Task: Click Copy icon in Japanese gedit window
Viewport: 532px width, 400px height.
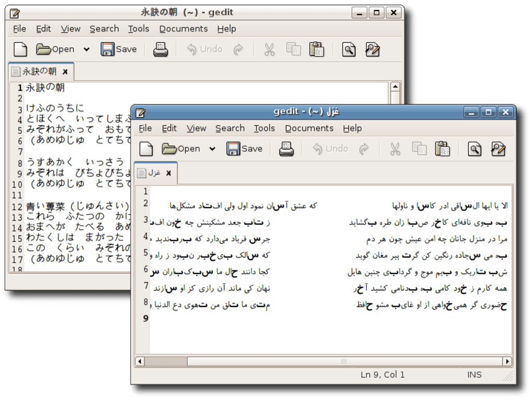Action: pyautogui.click(x=294, y=49)
